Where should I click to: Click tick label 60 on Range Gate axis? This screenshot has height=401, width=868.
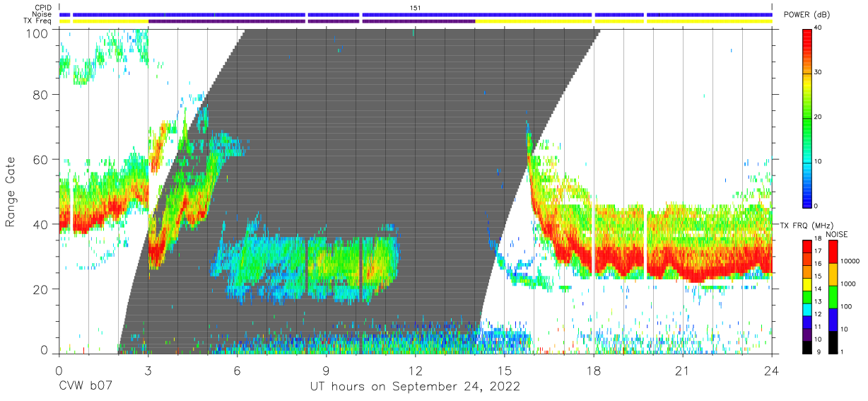42,160
